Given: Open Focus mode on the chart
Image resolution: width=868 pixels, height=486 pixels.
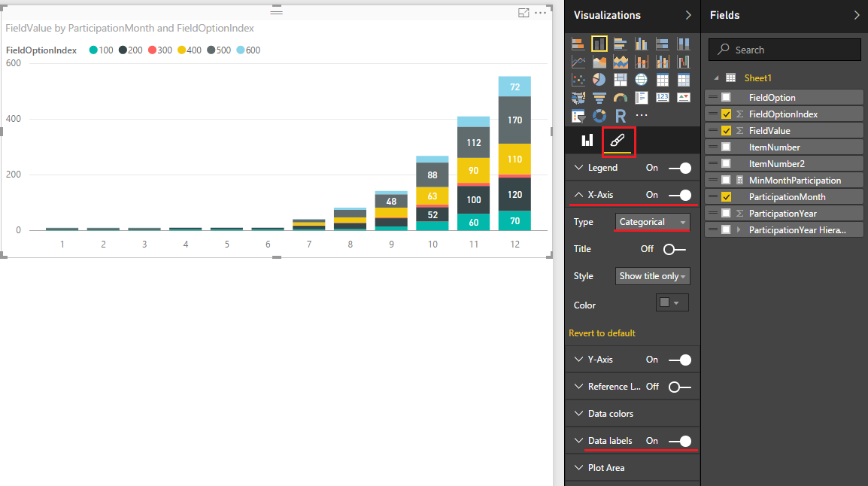Looking at the screenshot, I should [x=523, y=13].
